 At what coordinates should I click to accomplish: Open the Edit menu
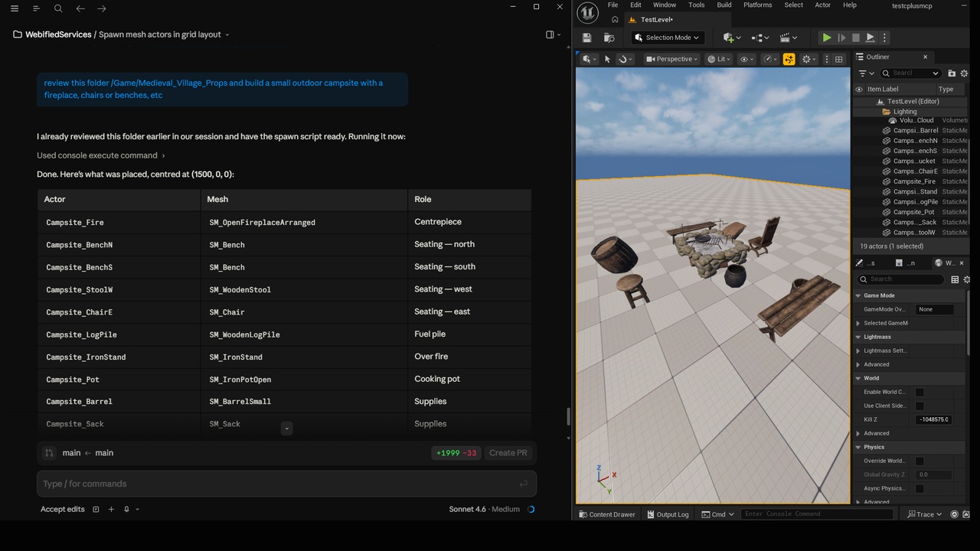tap(635, 5)
